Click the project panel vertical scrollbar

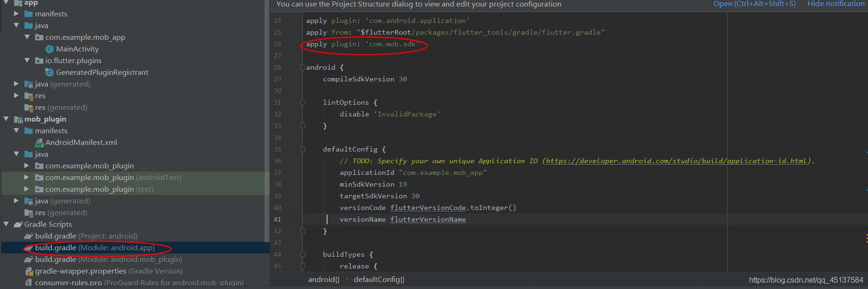click(x=267, y=121)
